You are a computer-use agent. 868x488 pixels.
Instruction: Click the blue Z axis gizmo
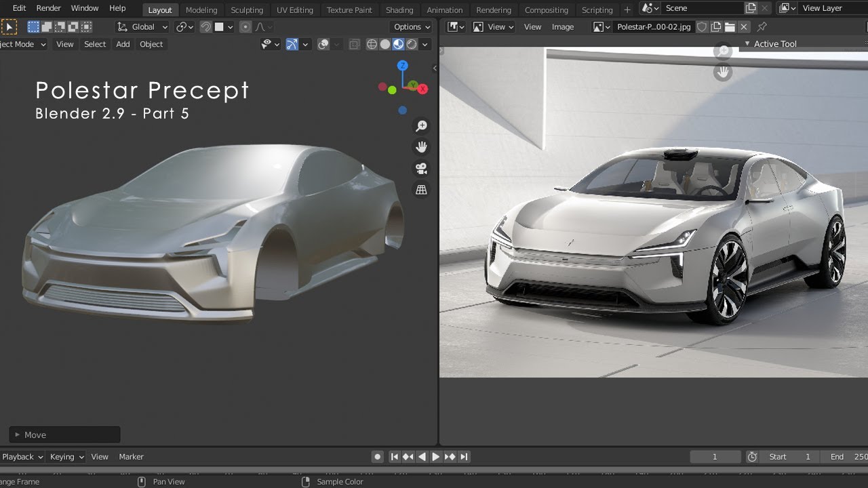click(402, 66)
